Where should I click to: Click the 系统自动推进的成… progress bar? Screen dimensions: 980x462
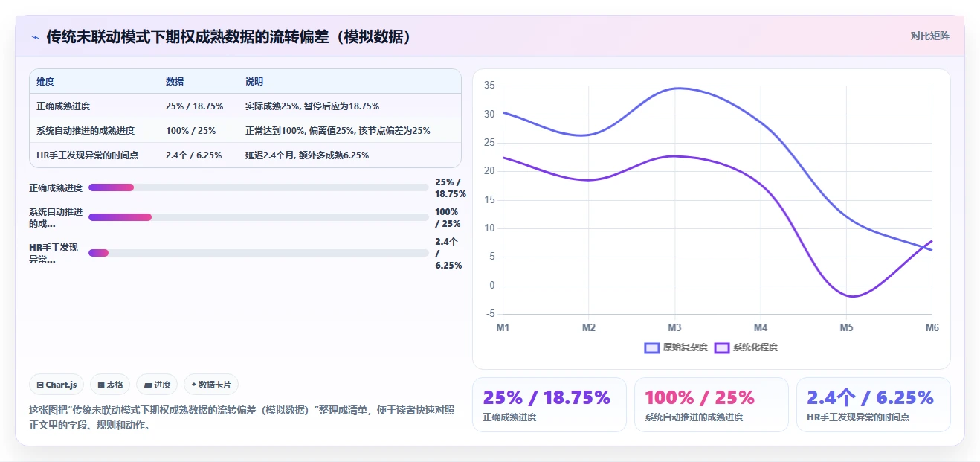click(x=258, y=217)
